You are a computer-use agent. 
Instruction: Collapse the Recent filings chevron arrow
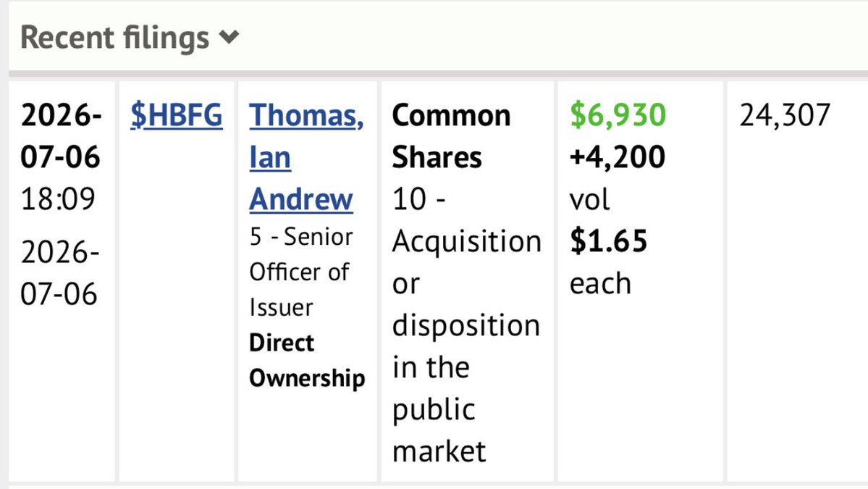click(x=229, y=38)
